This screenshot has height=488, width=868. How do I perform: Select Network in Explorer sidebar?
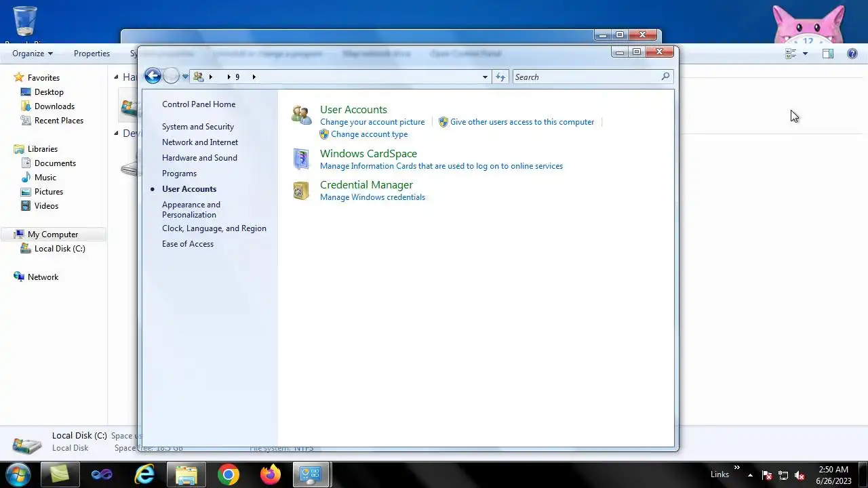(43, 277)
